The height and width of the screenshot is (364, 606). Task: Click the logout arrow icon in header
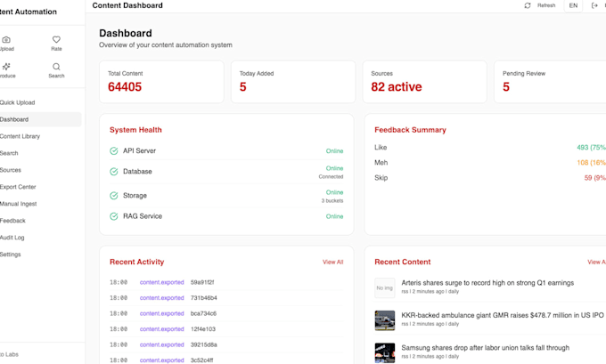[x=594, y=5]
